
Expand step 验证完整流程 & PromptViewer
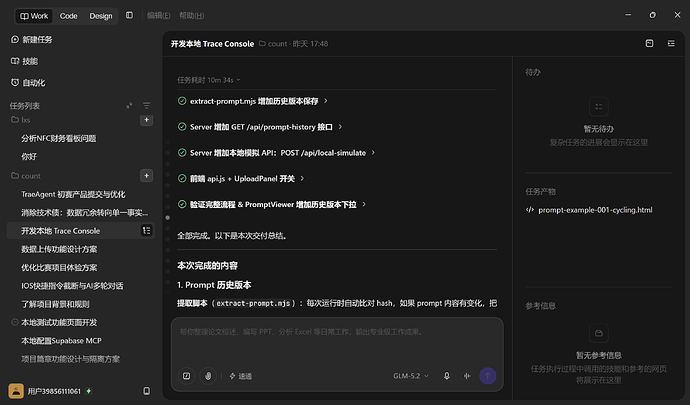click(273, 205)
